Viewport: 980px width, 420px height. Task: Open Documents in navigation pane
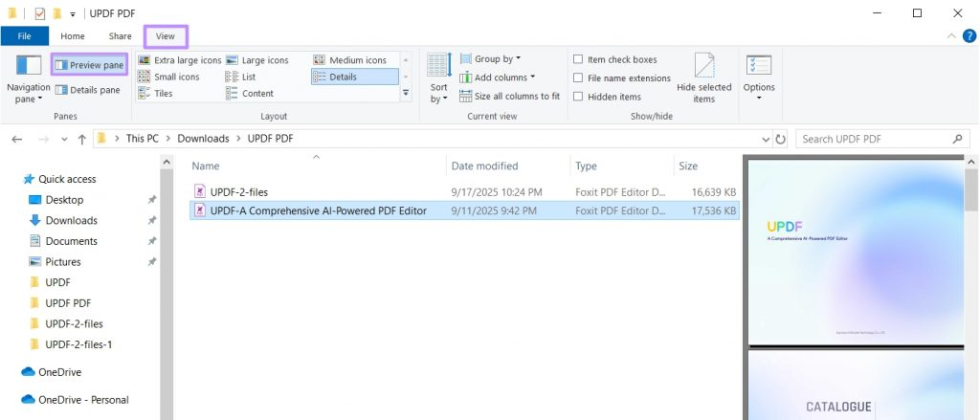pos(64,241)
